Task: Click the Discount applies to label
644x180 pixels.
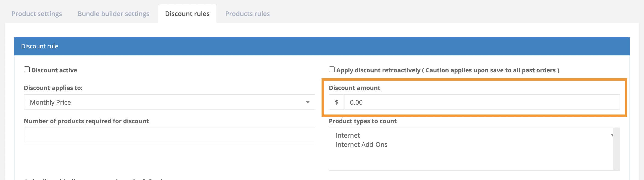Action: tap(53, 88)
